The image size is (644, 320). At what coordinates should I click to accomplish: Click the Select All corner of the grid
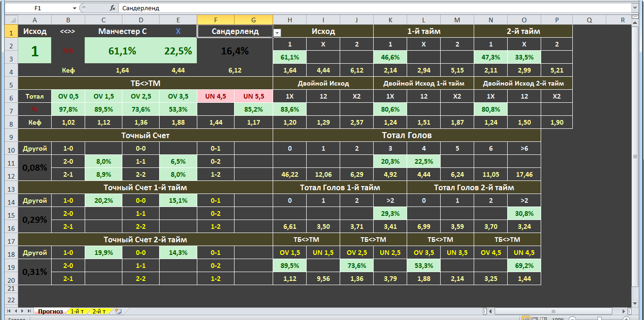(x=11, y=20)
